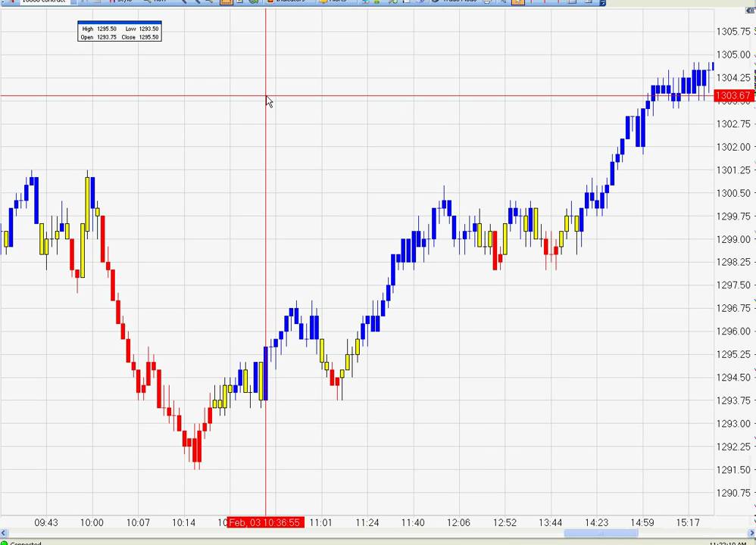Click the 1293.00 price axis label
The width and height of the screenshot is (756, 545).
point(733,424)
